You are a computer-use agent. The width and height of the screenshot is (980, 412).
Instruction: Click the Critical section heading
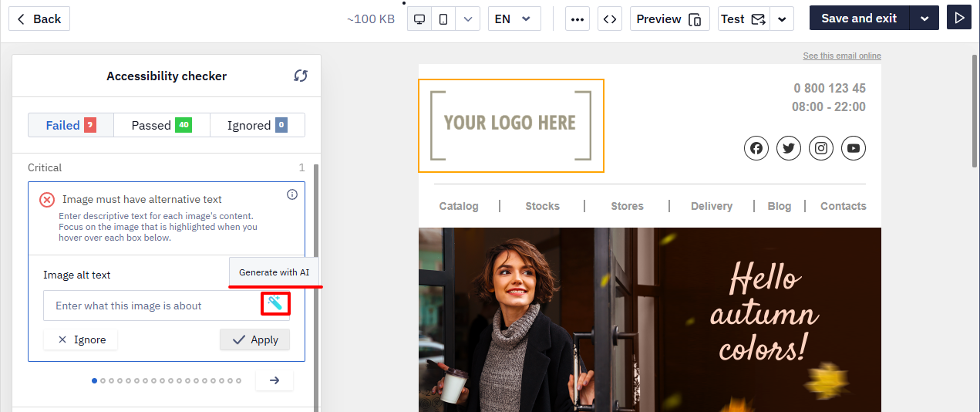45,167
